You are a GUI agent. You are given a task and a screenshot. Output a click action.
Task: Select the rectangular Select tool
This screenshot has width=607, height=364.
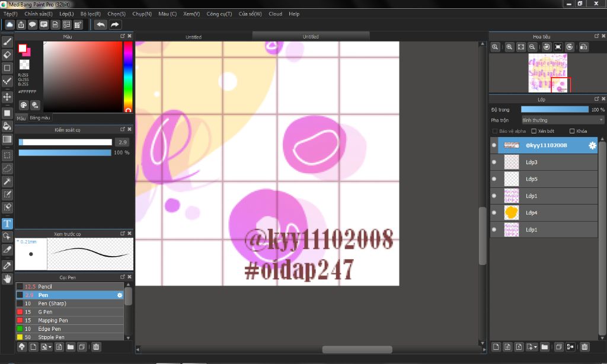pyautogui.click(x=7, y=155)
